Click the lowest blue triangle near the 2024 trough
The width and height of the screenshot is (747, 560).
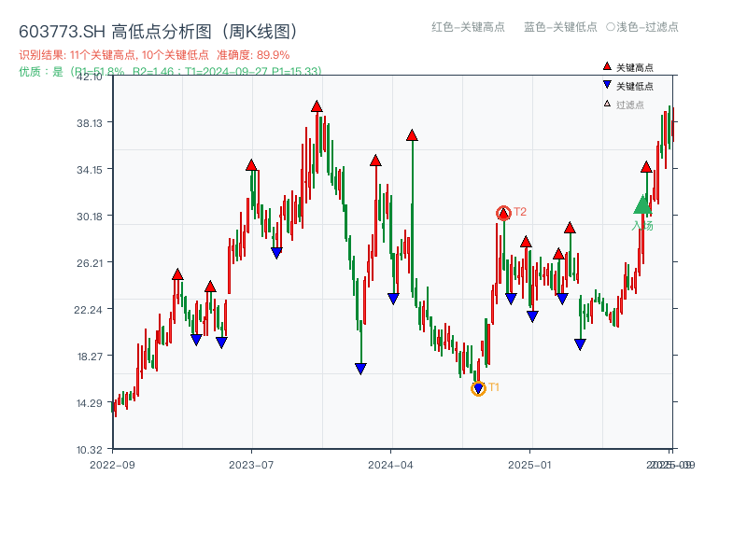pyautogui.click(x=359, y=368)
